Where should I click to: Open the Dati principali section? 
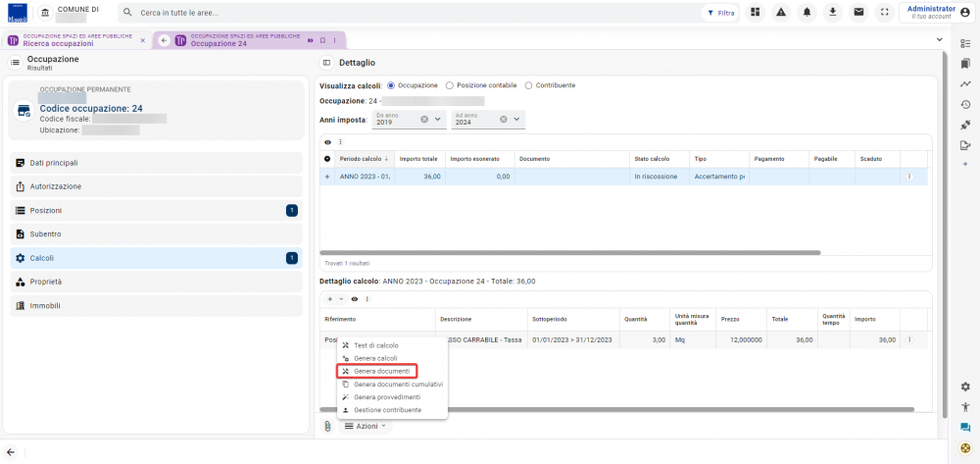(x=156, y=163)
